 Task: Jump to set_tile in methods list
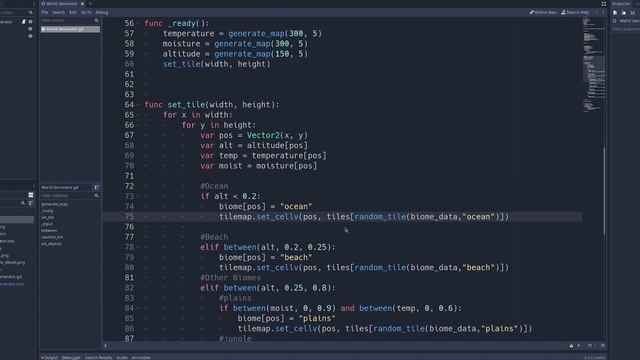[x=48, y=218]
